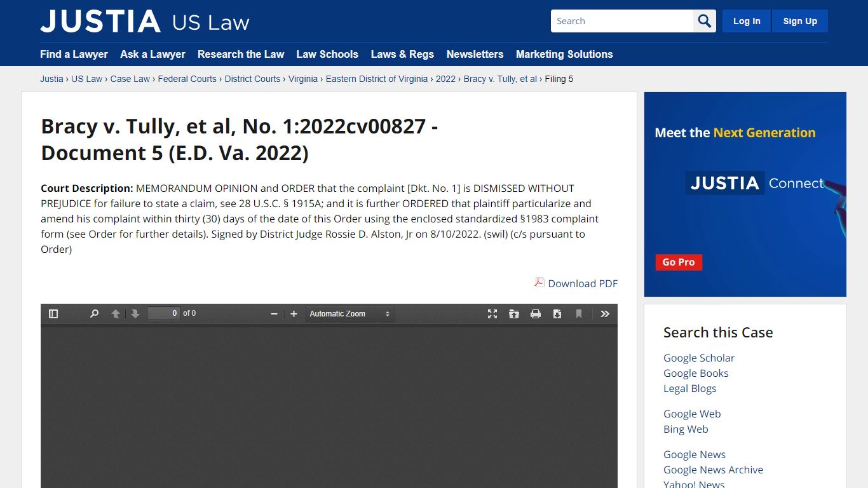Focus the site Search box
Viewport: 868px width, 488px height.
(622, 21)
